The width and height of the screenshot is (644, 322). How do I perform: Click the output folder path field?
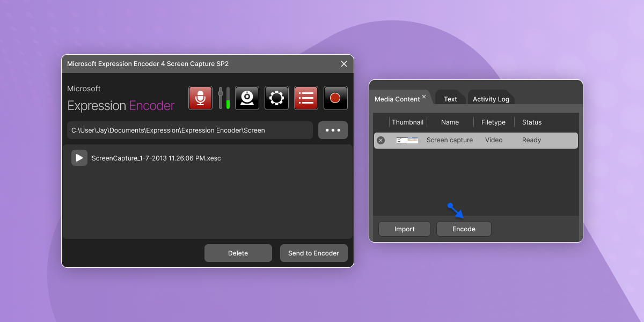[190, 130]
